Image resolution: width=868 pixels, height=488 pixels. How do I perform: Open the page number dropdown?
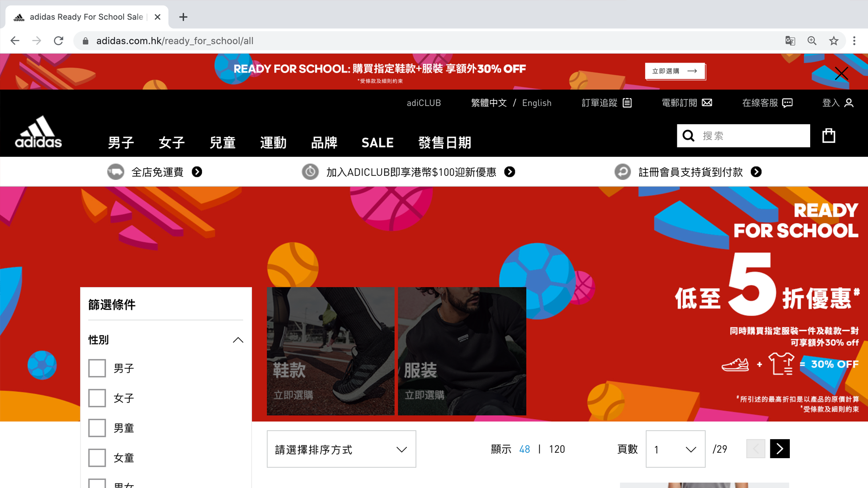(675, 449)
